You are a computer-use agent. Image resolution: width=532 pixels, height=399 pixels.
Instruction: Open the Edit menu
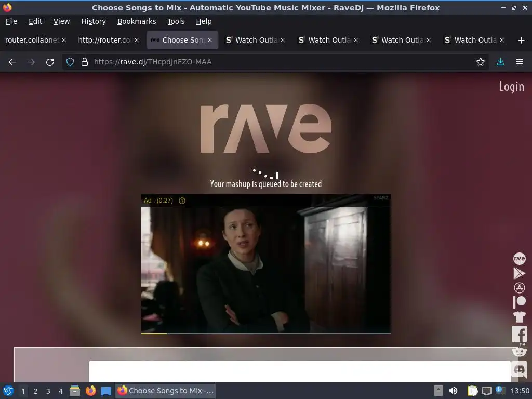pyautogui.click(x=35, y=21)
